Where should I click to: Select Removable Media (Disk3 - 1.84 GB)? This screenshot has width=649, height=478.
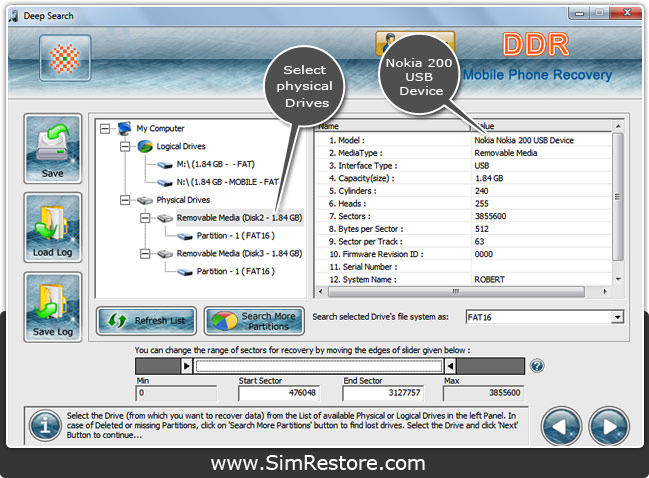click(x=240, y=253)
